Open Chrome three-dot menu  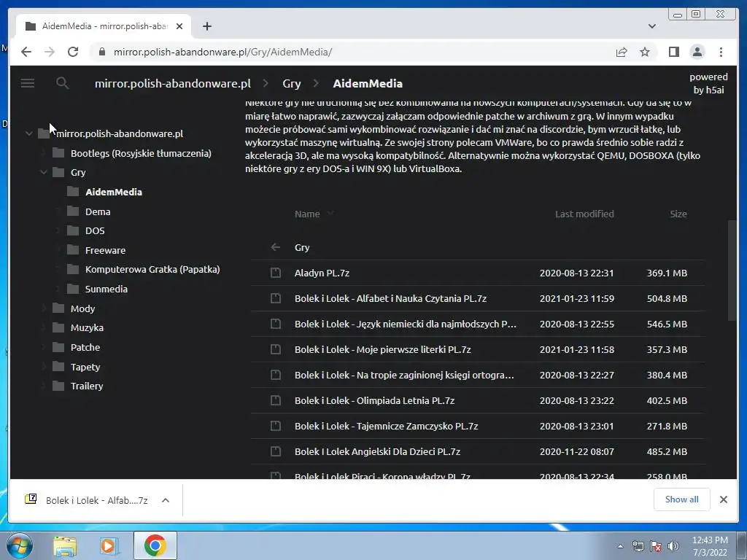721,52
